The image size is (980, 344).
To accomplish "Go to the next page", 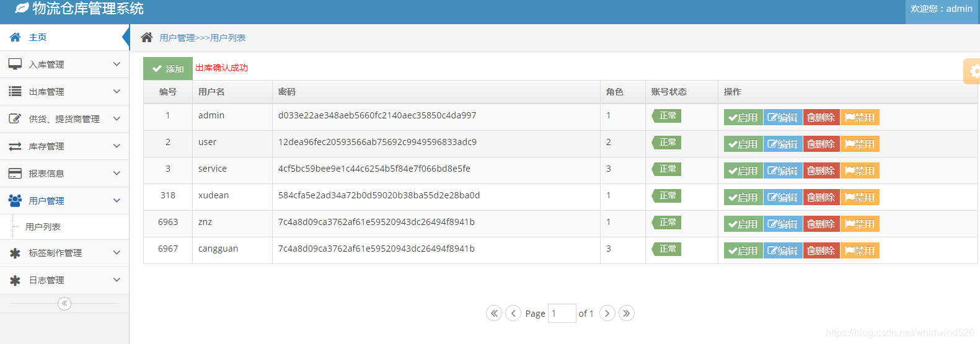I will click(607, 313).
